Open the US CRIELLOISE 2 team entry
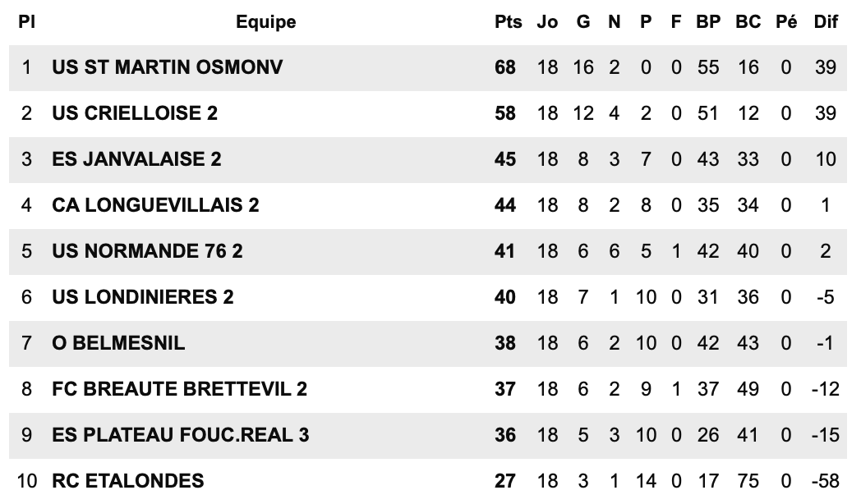 click(x=135, y=113)
